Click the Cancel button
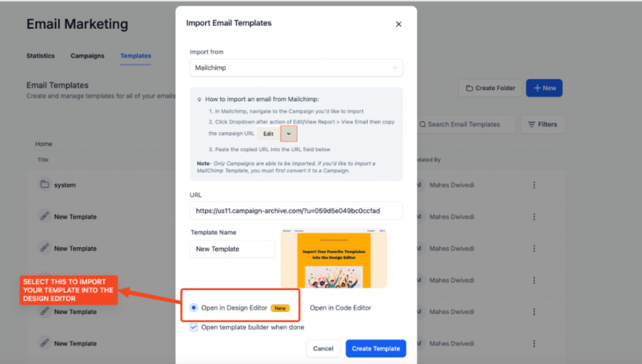The height and width of the screenshot is (364, 642). (x=323, y=348)
